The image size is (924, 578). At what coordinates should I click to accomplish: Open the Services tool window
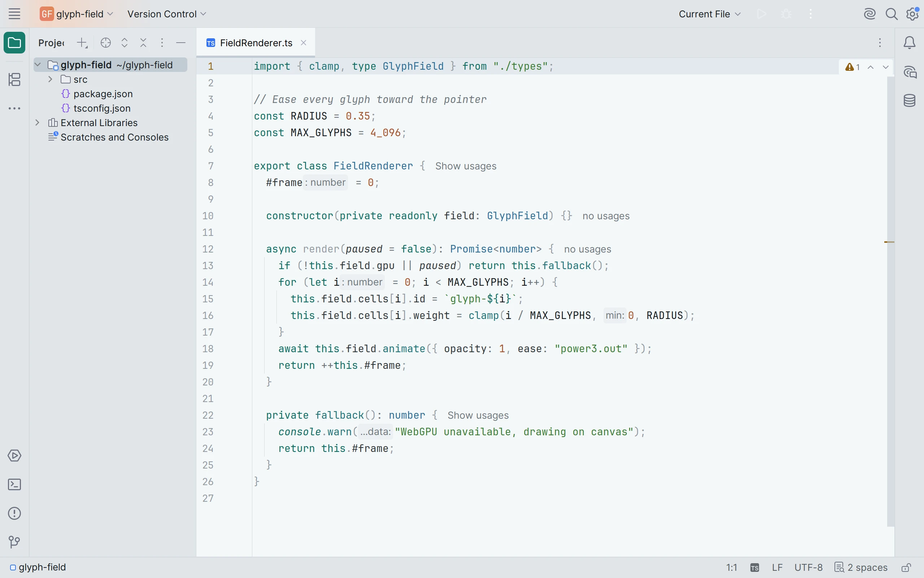tap(14, 456)
